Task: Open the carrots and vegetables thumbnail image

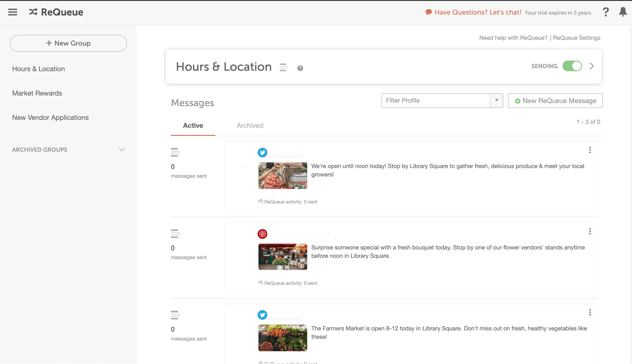Action: pos(282,337)
